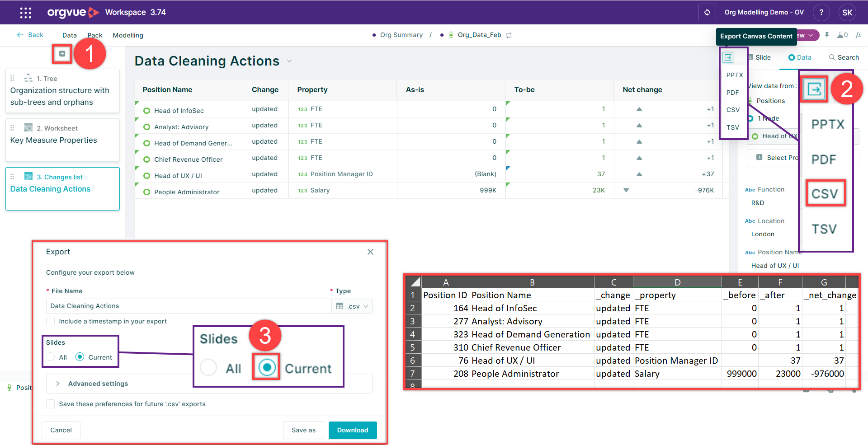Click the orgvue logo
This screenshot has width=868, height=445.
point(73,12)
